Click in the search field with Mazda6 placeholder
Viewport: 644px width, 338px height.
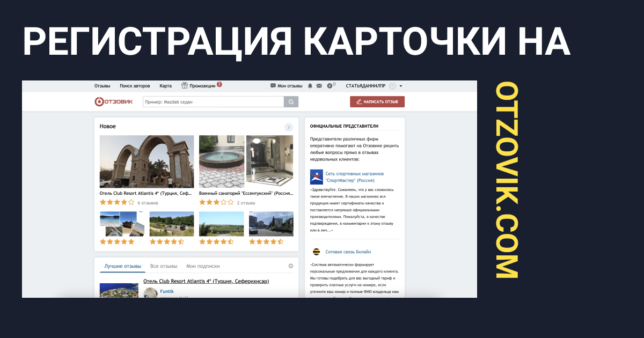(x=213, y=102)
